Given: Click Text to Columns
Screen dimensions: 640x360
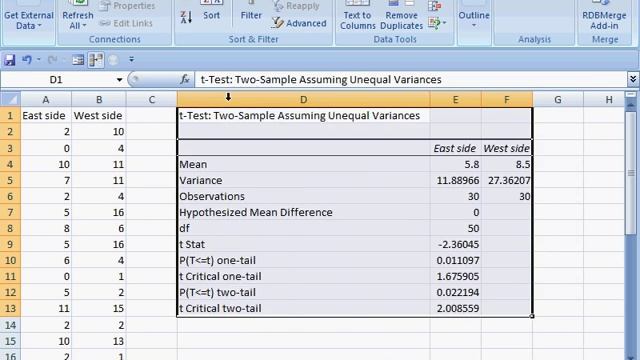Looking at the screenshot, I should (x=358, y=16).
